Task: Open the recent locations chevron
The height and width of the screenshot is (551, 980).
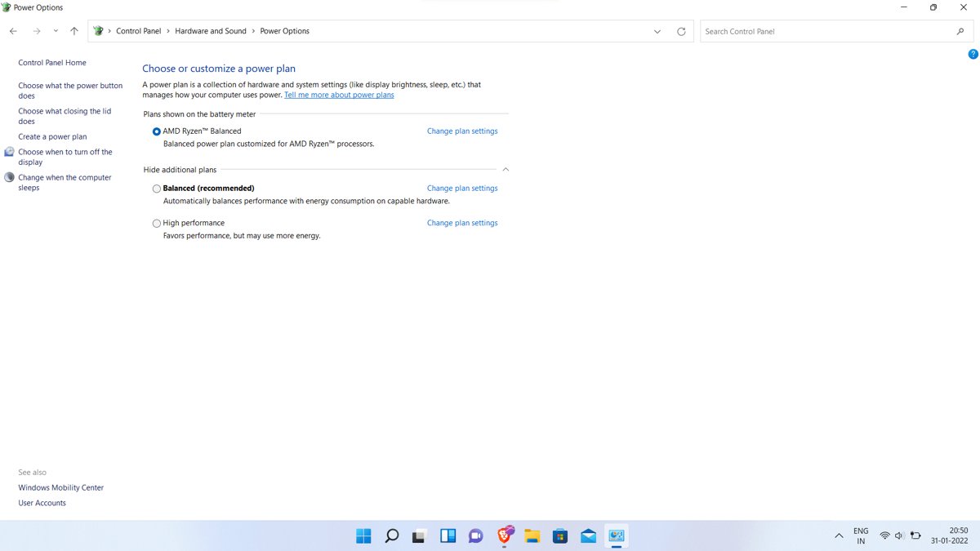Action: 56,31
